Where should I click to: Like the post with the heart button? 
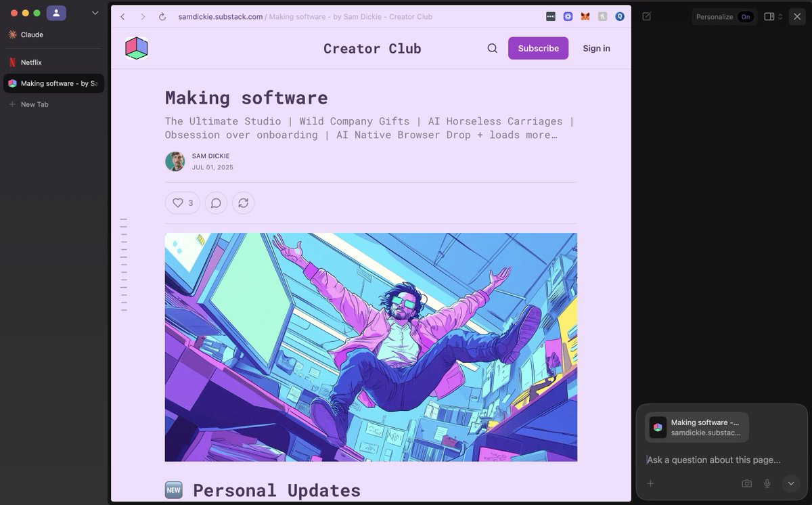point(183,202)
